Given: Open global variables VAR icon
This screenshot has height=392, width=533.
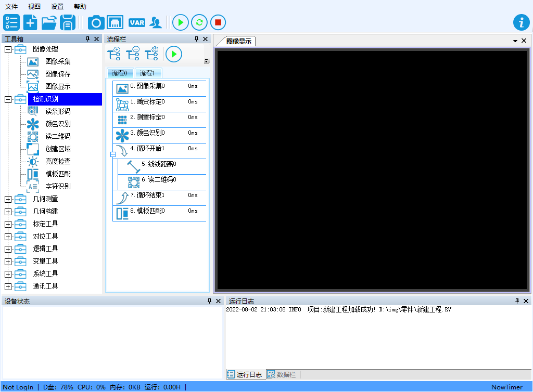Looking at the screenshot, I should pos(137,23).
